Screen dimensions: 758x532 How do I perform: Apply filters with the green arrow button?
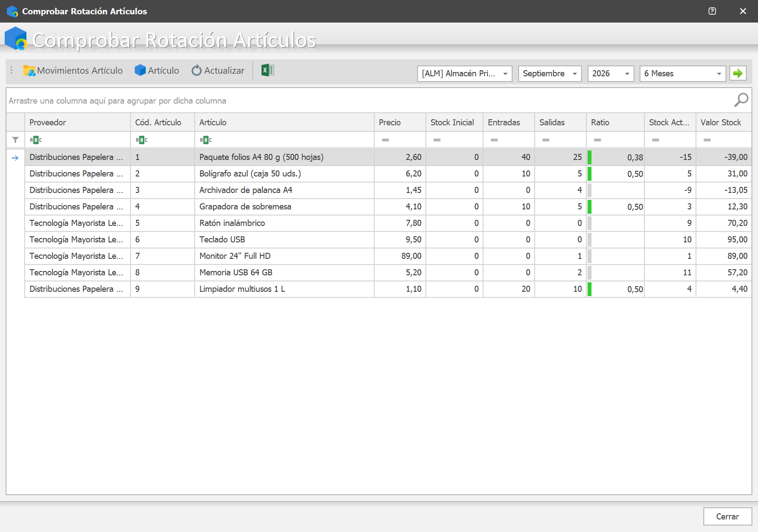(738, 73)
